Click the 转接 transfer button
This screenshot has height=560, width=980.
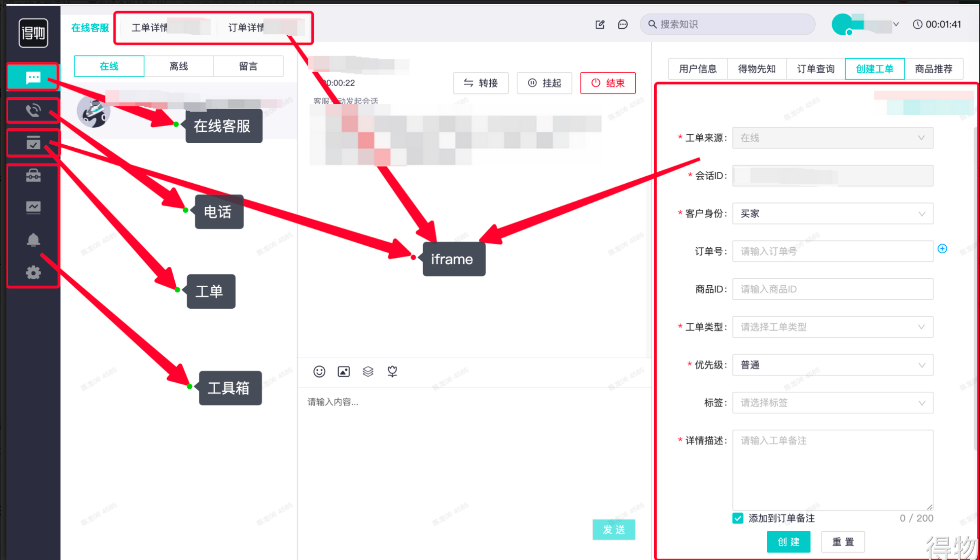tap(480, 83)
